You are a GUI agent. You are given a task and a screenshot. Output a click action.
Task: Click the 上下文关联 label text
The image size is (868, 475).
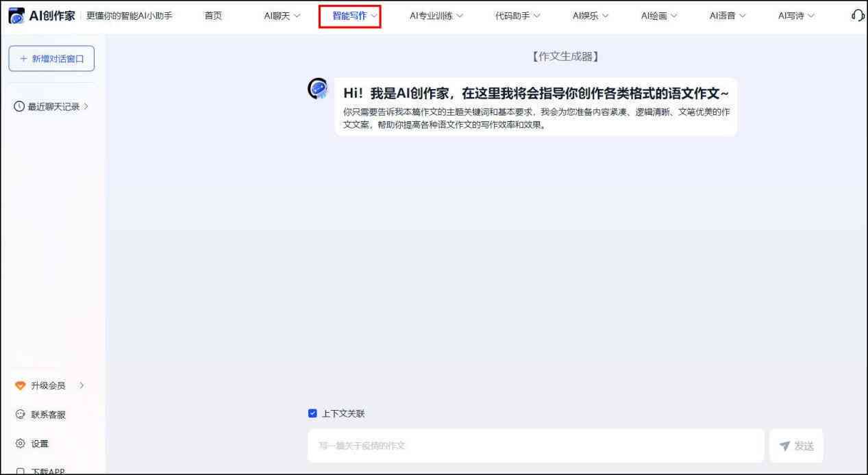click(x=343, y=413)
